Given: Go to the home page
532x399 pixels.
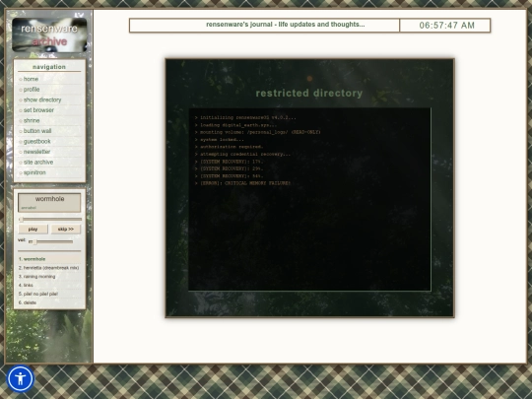Looking at the screenshot, I should pyautogui.click(x=31, y=79).
